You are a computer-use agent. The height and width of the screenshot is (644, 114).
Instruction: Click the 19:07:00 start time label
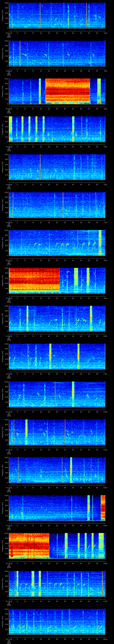tap(9, 260)
